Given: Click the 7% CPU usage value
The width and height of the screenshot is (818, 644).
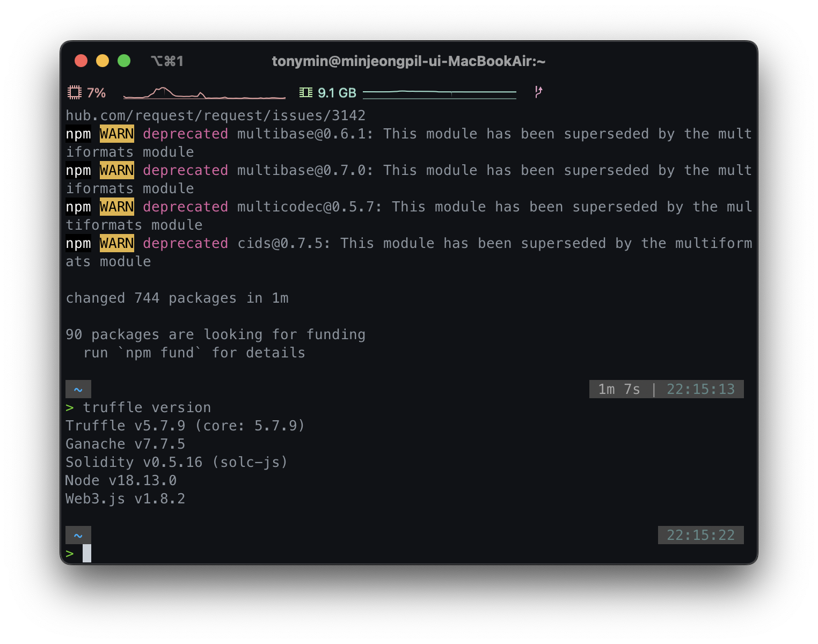Looking at the screenshot, I should click(x=97, y=93).
